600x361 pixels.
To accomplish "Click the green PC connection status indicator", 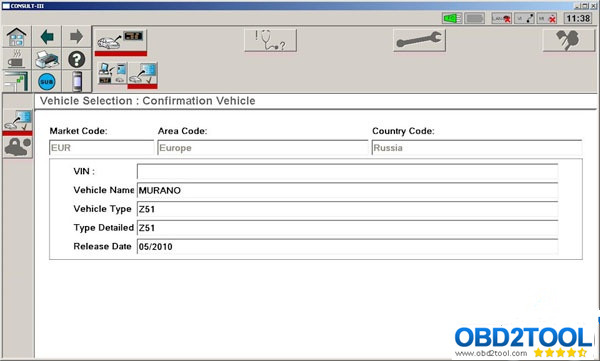I will (452, 18).
